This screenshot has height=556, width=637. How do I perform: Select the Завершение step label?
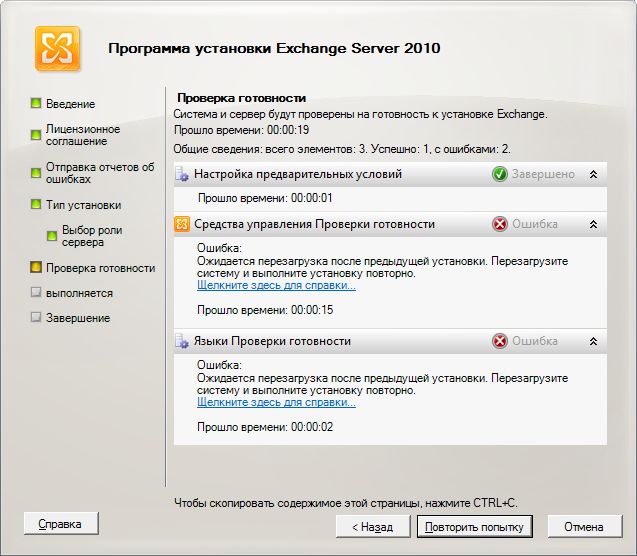tap(78, 318)
